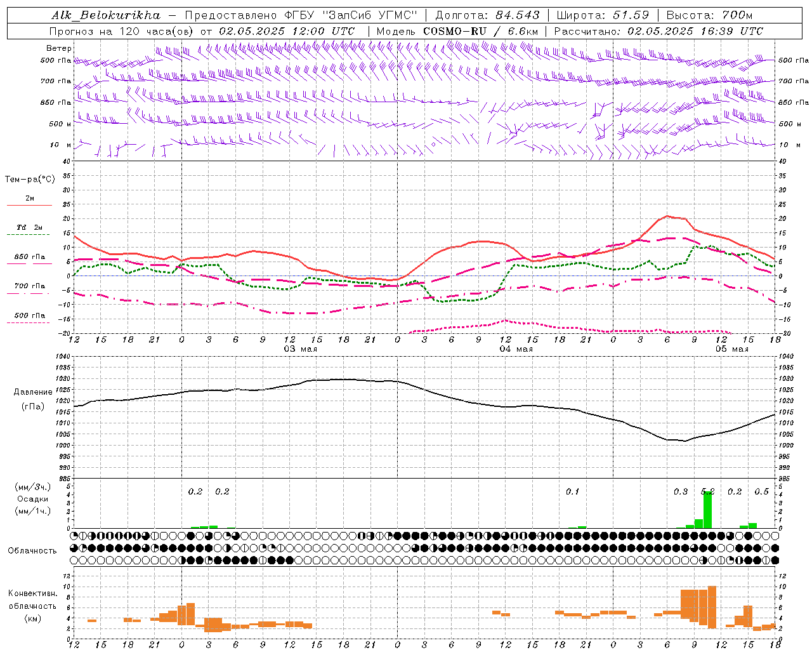
Task: Click the dotted line sample under '500 гПа' legend
Action: pos(29,322)
